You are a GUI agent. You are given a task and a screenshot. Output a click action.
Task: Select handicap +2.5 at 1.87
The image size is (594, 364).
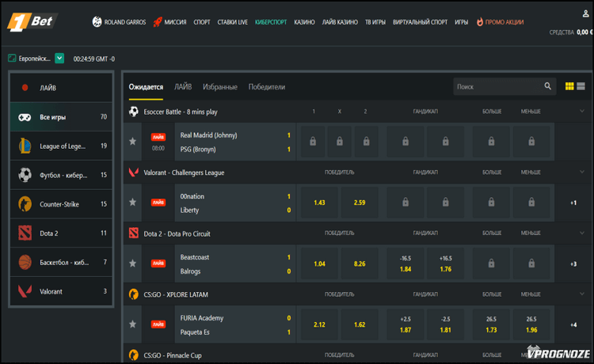[x=406, y=324]
